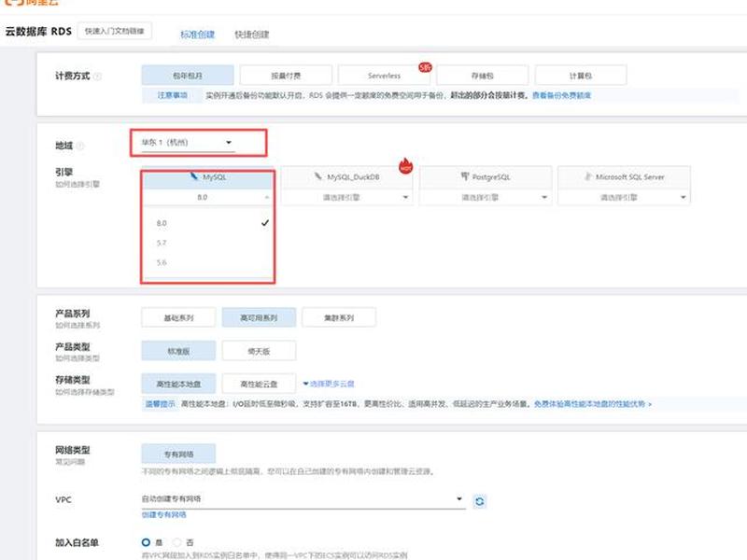Choose version 5.6 in MySQL list

[207, 262]
